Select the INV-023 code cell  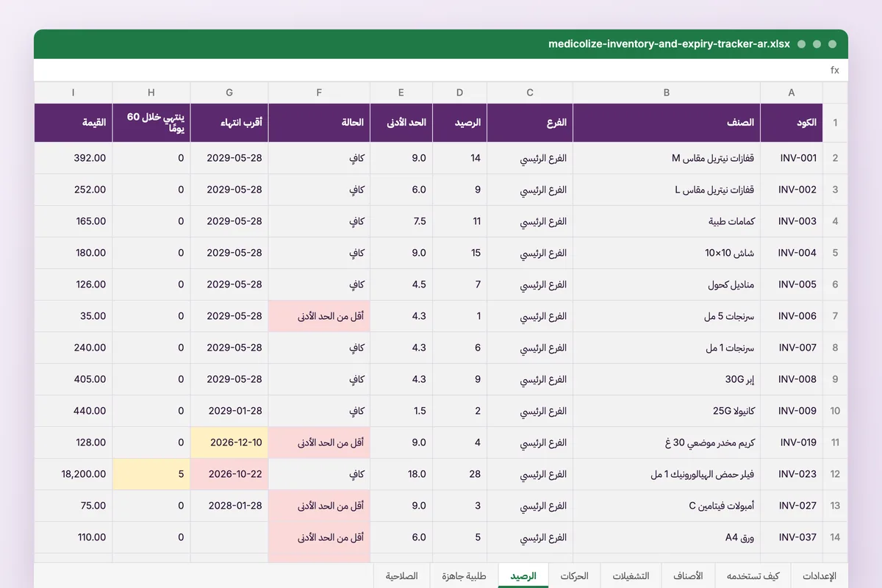[792, 474]
